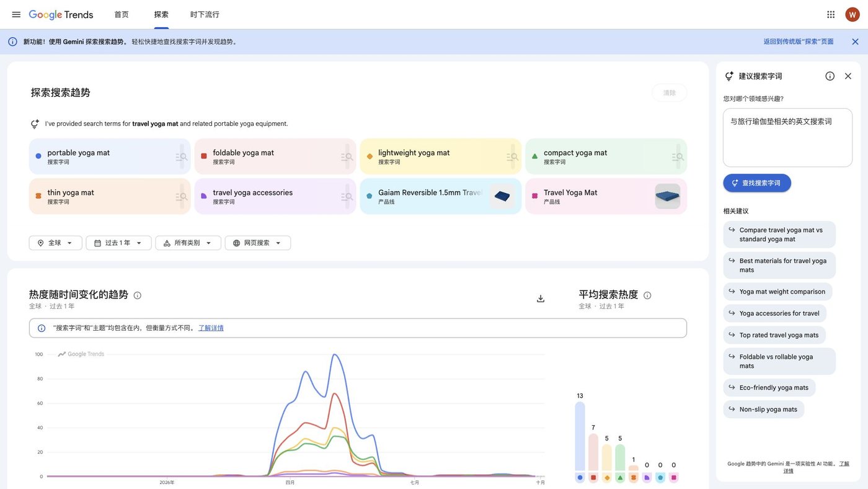Open the 过去 1 年 time range dropdown
This screenshot has height=489, width=868.
tap(118, 243)
